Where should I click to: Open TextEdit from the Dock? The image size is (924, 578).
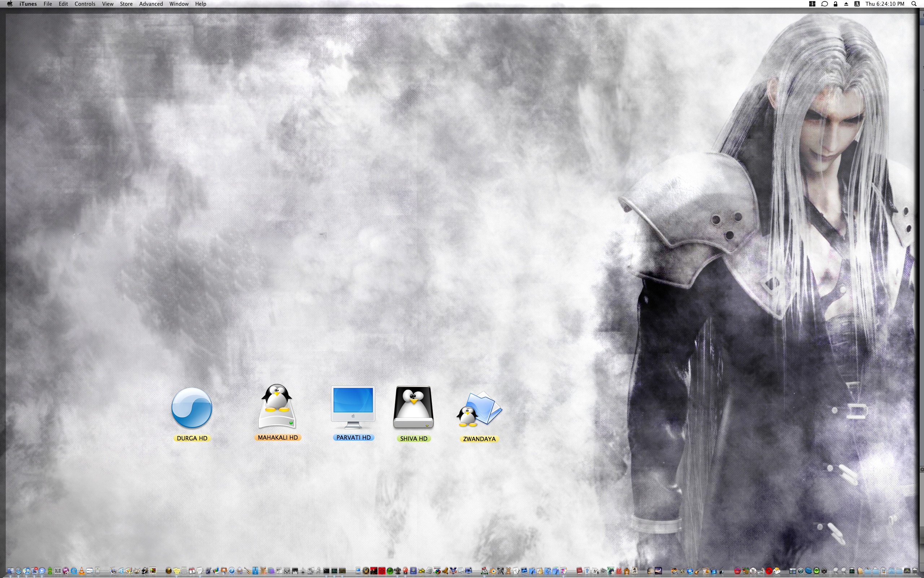click(200, 571)
